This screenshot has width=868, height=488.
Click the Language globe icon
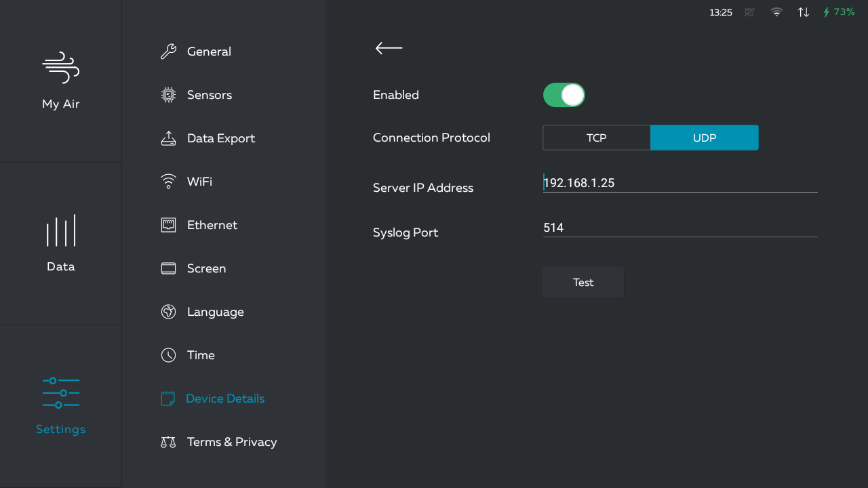point(168,312)
